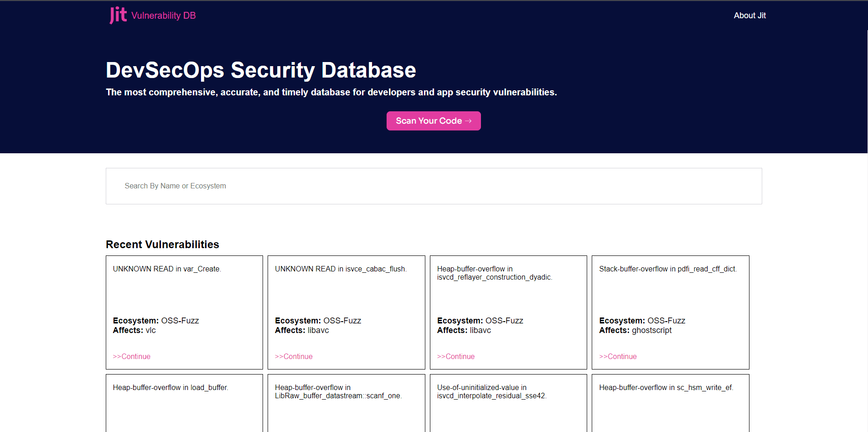Click the Recent Vulnerabilities heading
Image resolution: width=868 pixels, height=432 pixels.
[x=162, y=245]
